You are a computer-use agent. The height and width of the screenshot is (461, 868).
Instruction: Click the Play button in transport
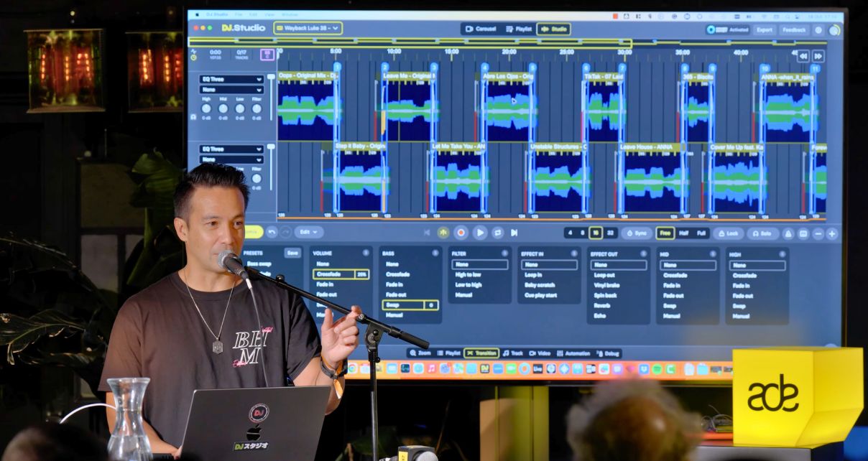479,233
